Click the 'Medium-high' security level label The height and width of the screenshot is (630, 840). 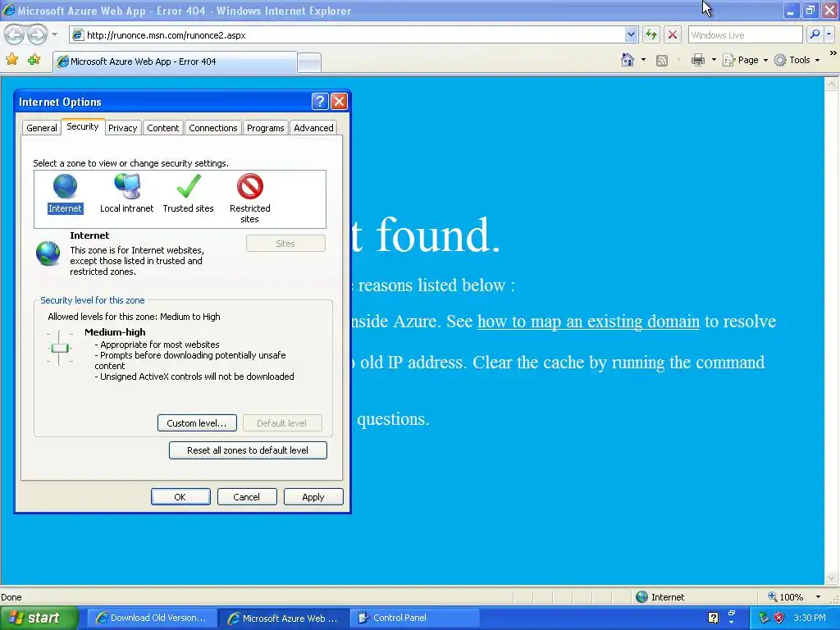[115, 332]
